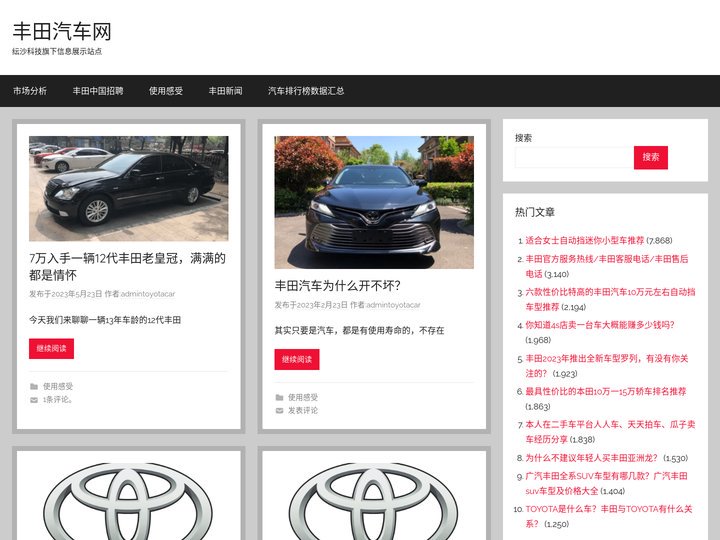Click comment envelope icon beside 1条评论
Image resolution: width=720 pixels, height=540 pixels.
click(x=34, y=400)
